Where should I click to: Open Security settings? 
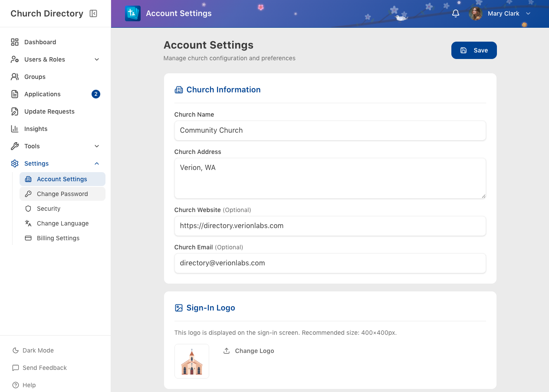point(62,209)
